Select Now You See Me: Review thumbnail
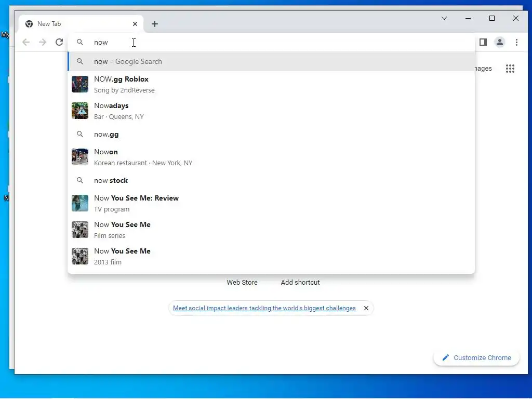The height and width of the screenshot is (399, 532). pyautogui.click(x=80, y=203)
